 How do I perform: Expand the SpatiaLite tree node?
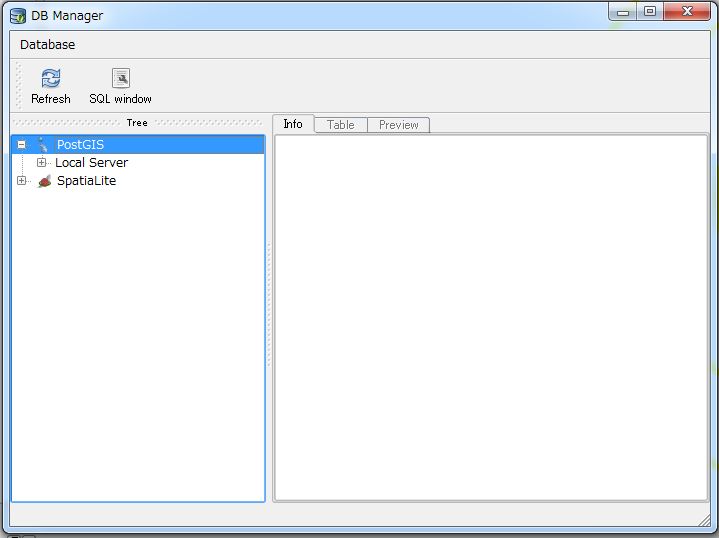point(22,181)
